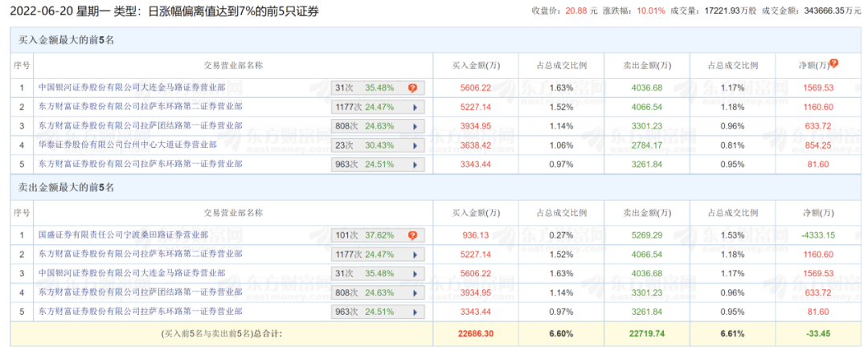The width and height of the screenshot is (868, 351).
Task: Click the arrow icon beside 963次 in the buy table
Action: [415, 165]
